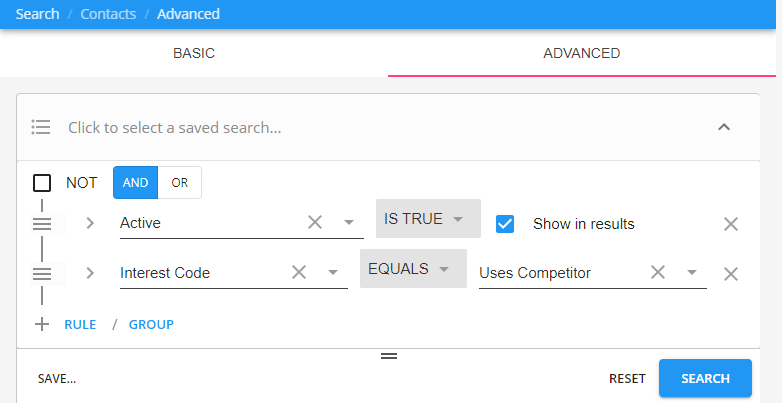
Task: Expand the Active rule chevron
Action: (90, 223)
